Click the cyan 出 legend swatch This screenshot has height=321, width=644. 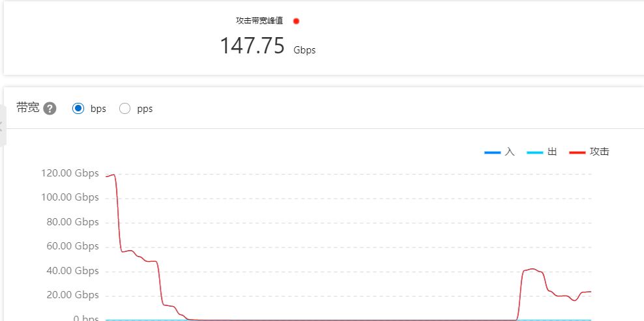click(x=534, y=153)
